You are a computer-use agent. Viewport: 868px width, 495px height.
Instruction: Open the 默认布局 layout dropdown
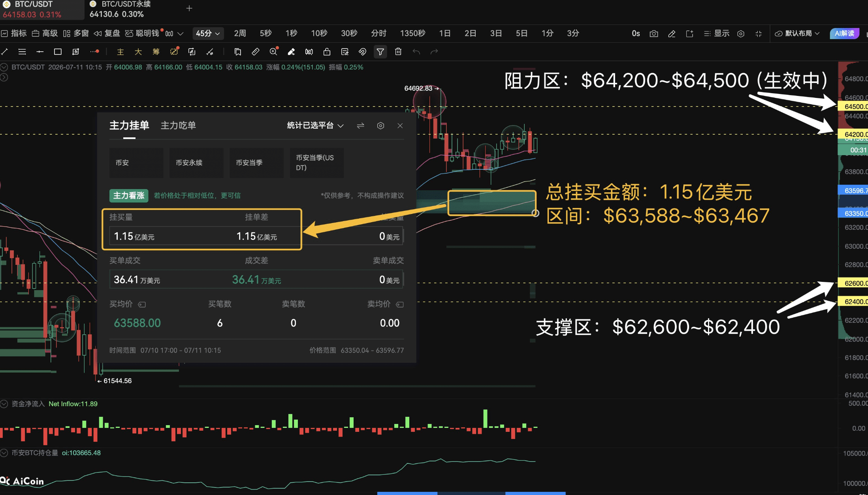(x=797, y=34)
